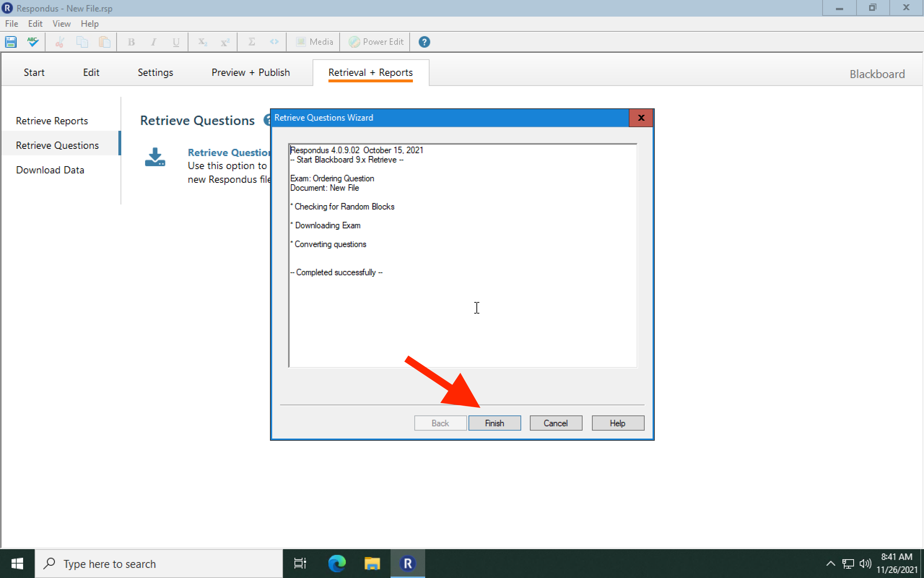Click the volume speaker tray icon
The image size is (924, 578).
tap(865, 564)
